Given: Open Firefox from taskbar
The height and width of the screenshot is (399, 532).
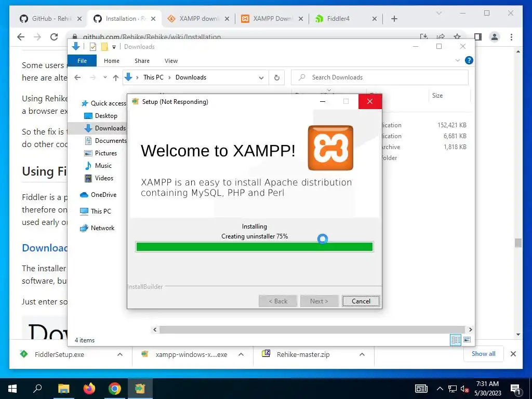Looking at the screenshot, I should [x=89, y=389].
